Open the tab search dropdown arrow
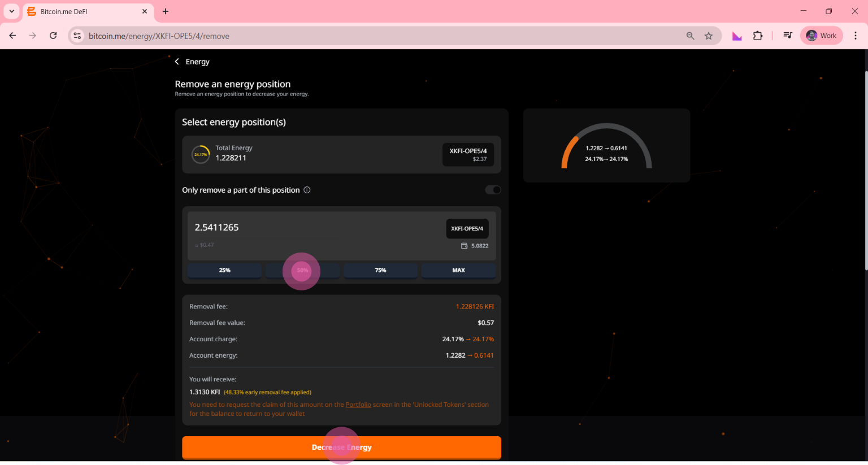868x465 pixels. pos(11,11)
